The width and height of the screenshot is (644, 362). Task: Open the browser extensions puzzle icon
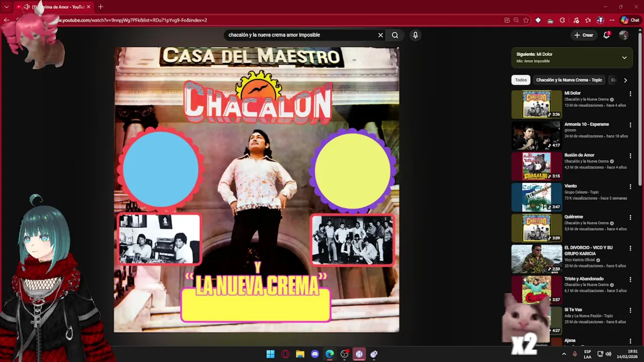tap(562, 20)
